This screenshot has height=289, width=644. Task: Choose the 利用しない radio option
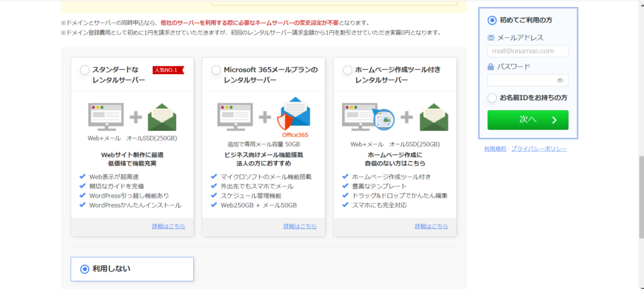click(x=85, y=269)
